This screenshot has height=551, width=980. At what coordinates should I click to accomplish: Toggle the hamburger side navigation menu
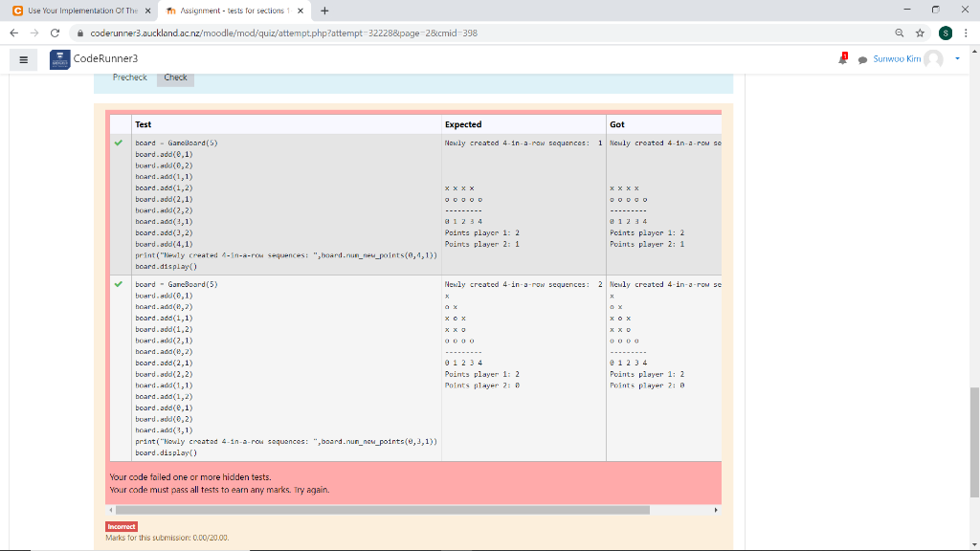[24, 60]
